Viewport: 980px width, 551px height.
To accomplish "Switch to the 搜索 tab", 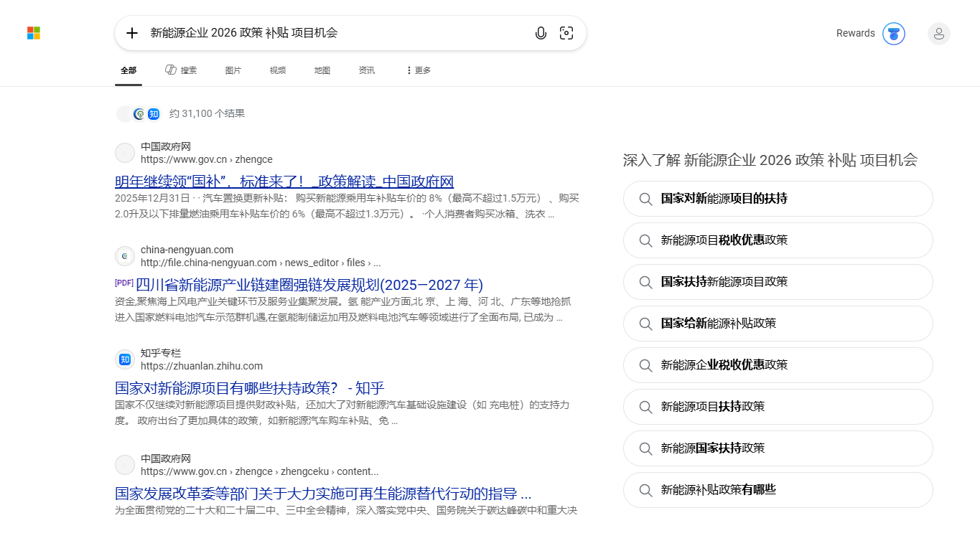I will (x=181, y=70).
